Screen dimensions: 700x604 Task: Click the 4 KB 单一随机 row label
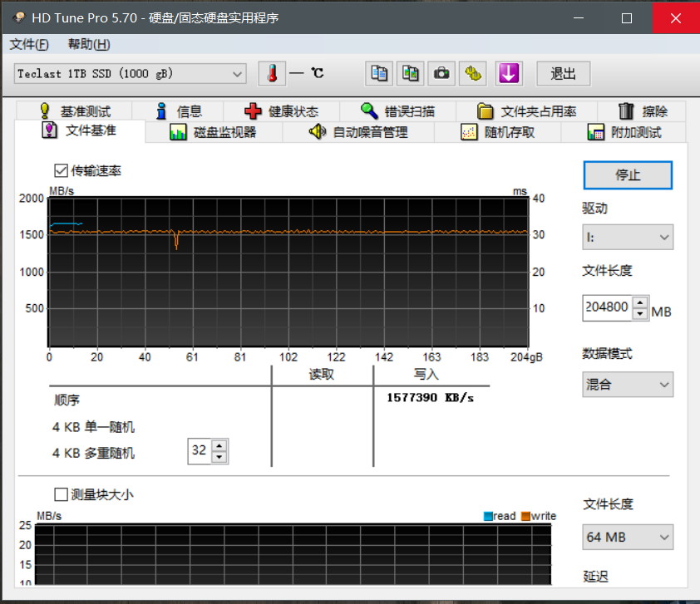pyautogui.click(x=93, y=427)
